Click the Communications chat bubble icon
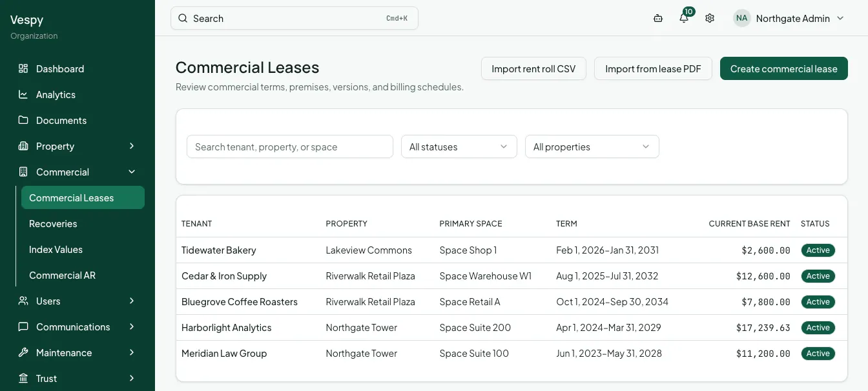868x391 pixels. 23,326
